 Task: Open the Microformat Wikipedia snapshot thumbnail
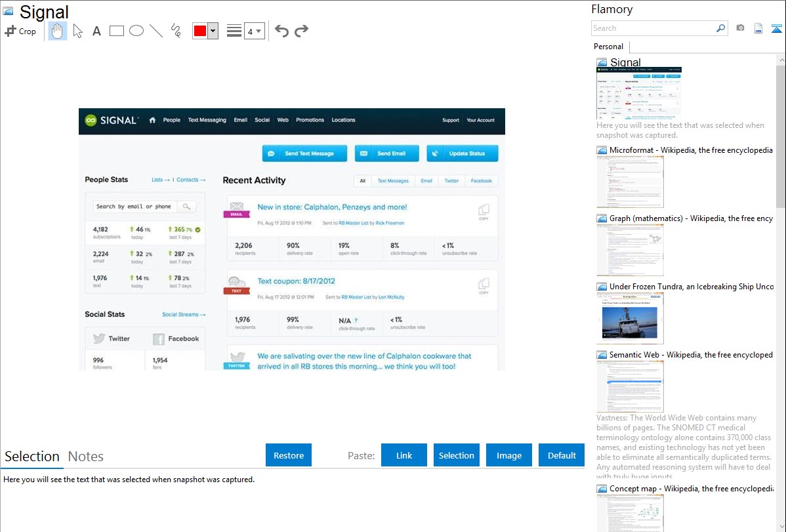coord(630,182)
